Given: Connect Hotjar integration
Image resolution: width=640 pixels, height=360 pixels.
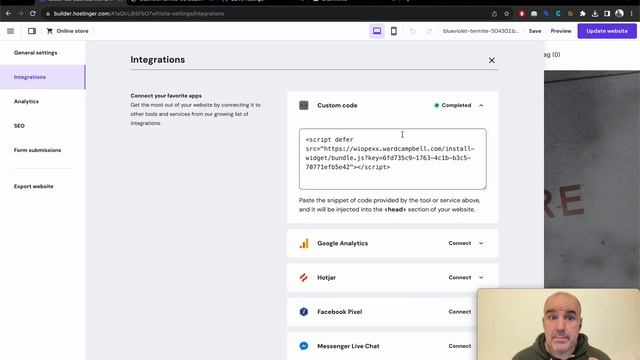Looking at the screenshot, I should (460, 278).
